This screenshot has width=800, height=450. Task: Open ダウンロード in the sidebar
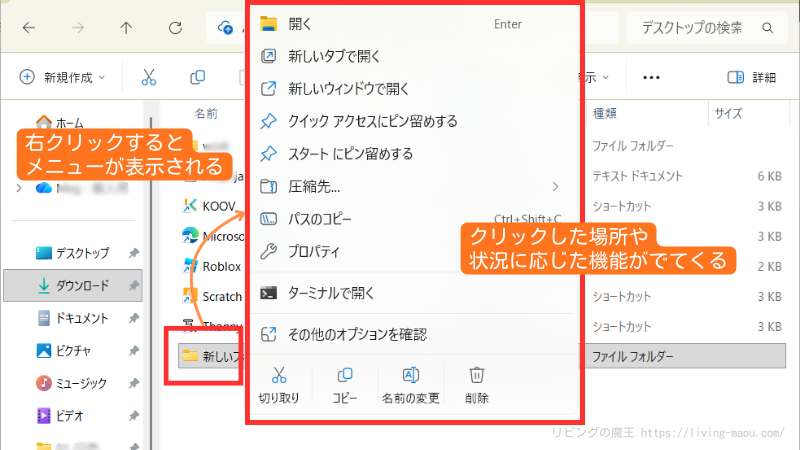(81, 286)
